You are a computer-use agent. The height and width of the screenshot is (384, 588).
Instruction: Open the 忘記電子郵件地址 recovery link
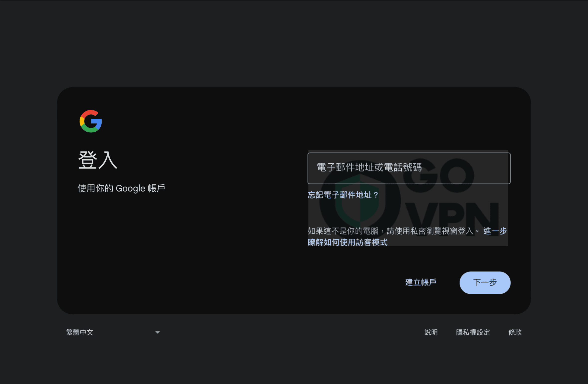pyautogui.click(x=342, y=195)
